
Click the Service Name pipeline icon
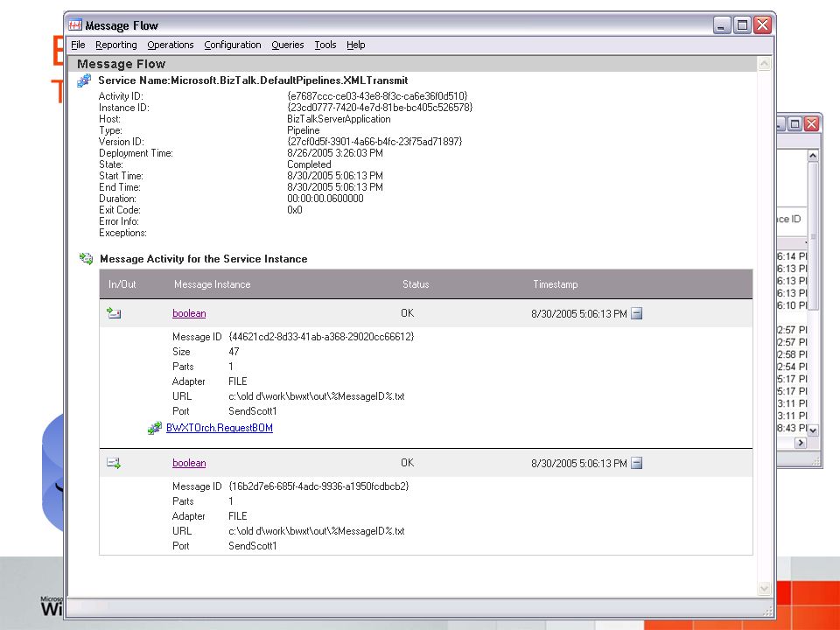point(84,80)
